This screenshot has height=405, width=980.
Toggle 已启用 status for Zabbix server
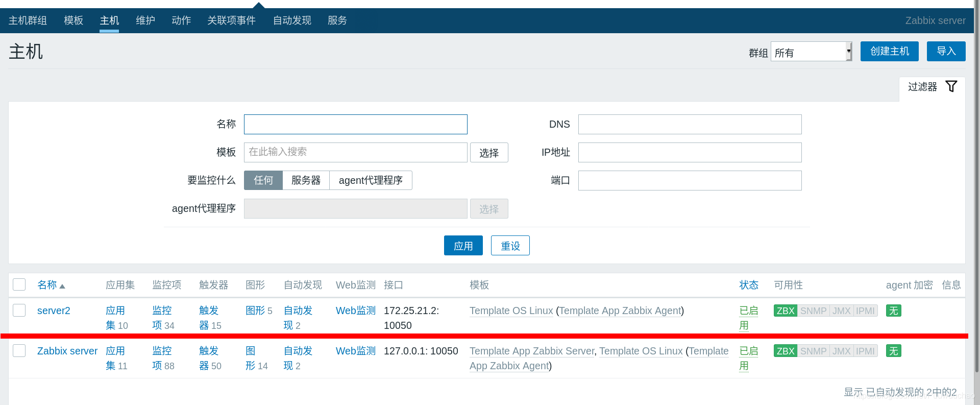click(x=748, y=358)
